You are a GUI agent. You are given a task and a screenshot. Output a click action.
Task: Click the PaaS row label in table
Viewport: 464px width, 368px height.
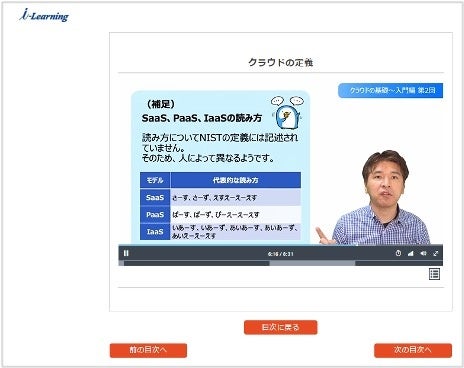(x=155, y=214)
